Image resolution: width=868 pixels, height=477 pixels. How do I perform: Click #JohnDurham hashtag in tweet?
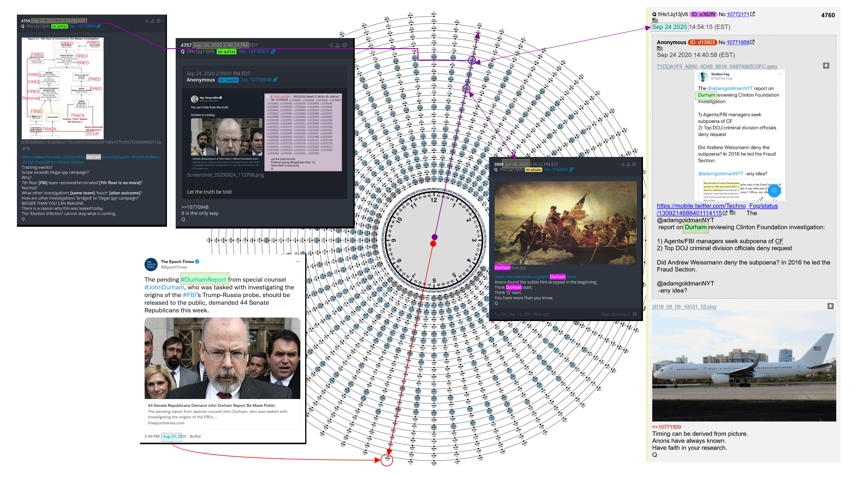[164, 287]
